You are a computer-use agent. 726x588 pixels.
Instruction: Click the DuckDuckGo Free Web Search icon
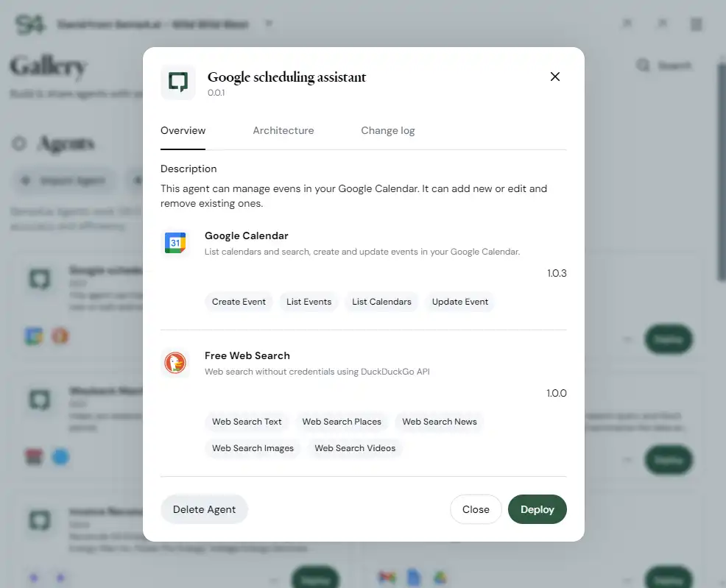tap(175, 363)
